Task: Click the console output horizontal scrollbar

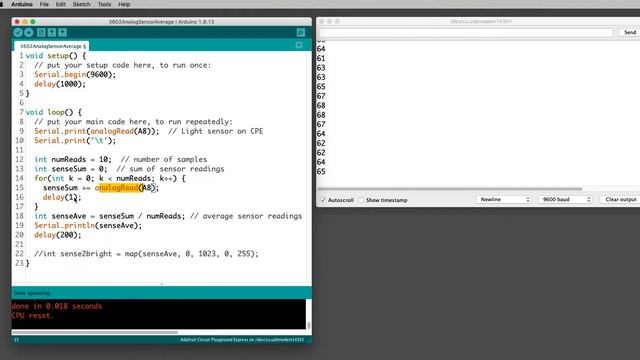Action: coord(95,332)
